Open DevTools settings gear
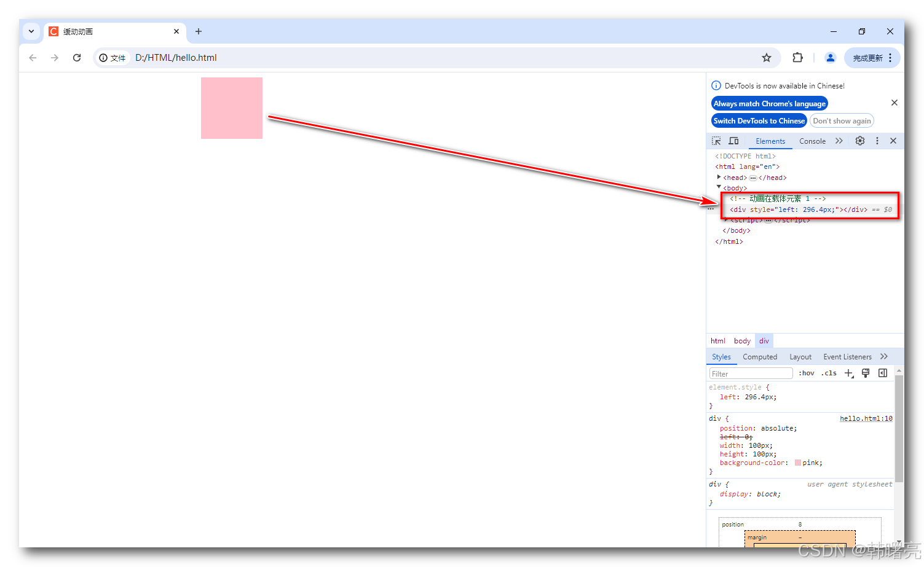 [x=860, y=141]
